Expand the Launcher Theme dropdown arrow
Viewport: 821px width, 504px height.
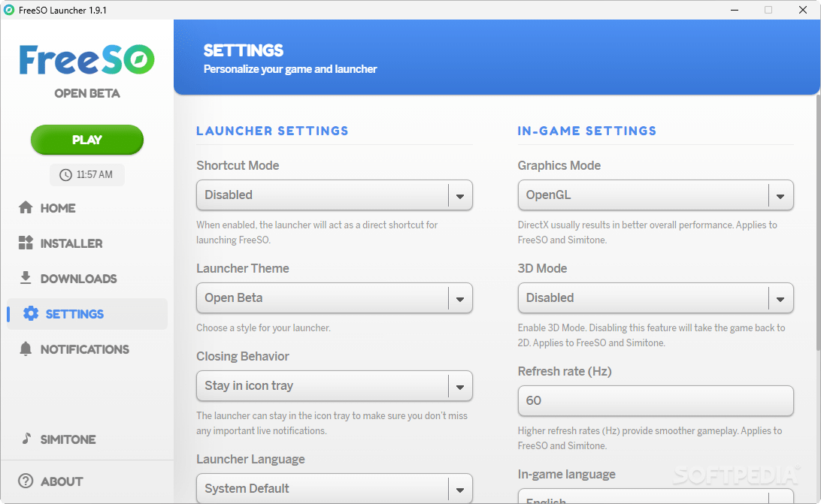460,298
